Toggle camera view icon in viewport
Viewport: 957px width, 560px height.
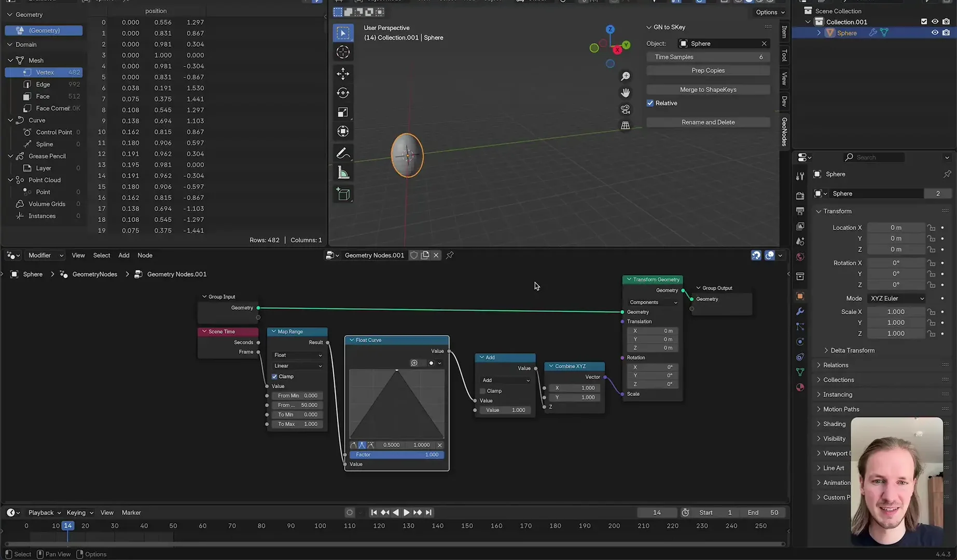pyautogui.click(x=626, y=109)
